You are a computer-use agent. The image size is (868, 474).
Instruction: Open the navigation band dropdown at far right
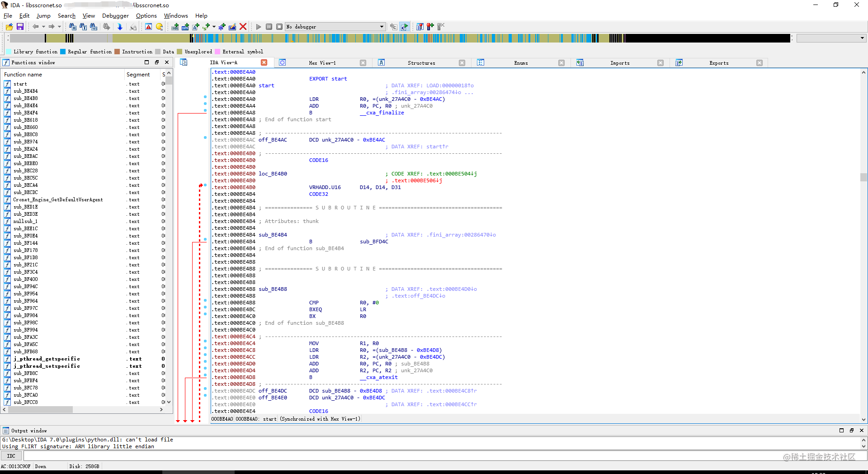[831, 38]
